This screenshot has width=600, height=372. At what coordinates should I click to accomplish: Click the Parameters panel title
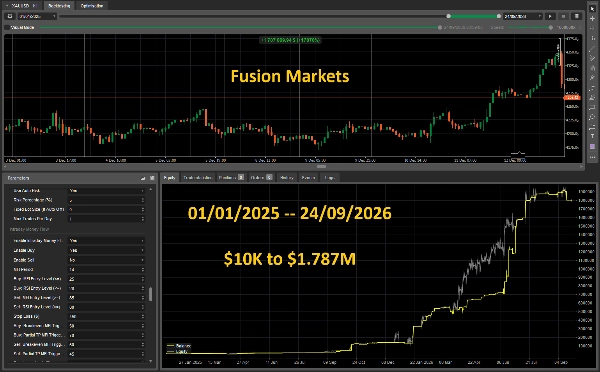tap(18, 178)
